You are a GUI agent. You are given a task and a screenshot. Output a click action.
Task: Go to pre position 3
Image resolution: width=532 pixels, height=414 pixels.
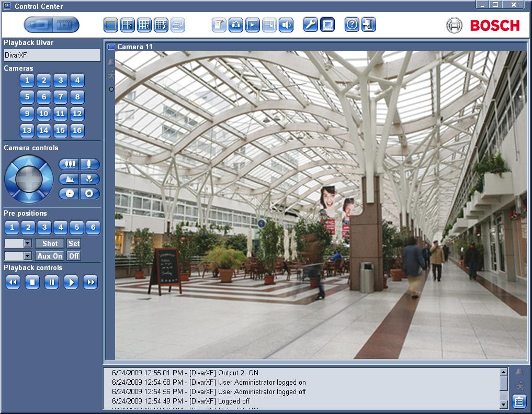tap(44, 227)
